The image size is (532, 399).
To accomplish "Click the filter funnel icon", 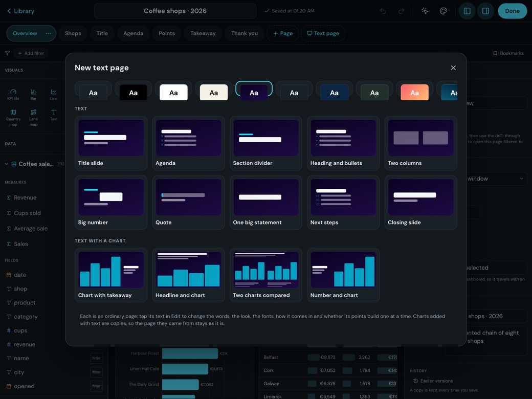I will [x=7, y=53].
